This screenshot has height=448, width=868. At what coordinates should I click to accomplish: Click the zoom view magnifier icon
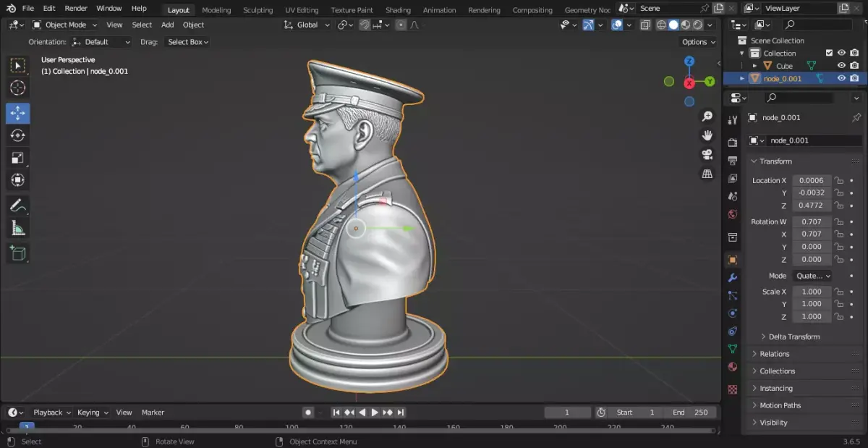coord(707,117)
